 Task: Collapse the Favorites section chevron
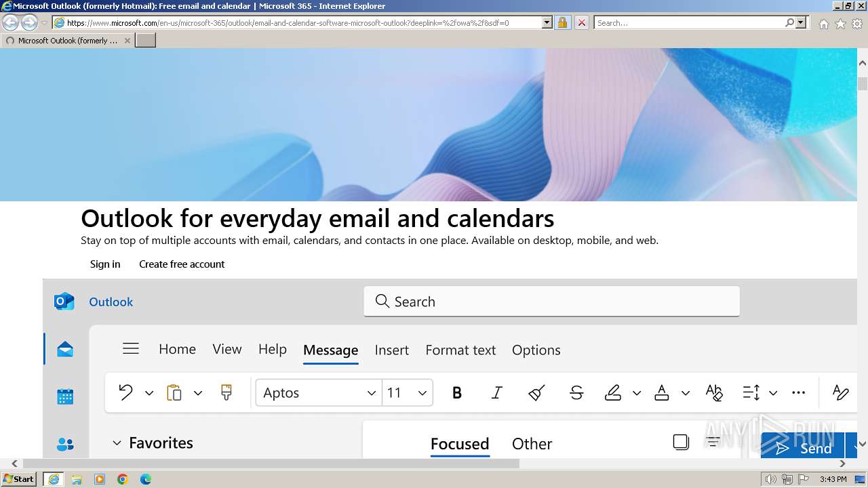coord(117,443)
